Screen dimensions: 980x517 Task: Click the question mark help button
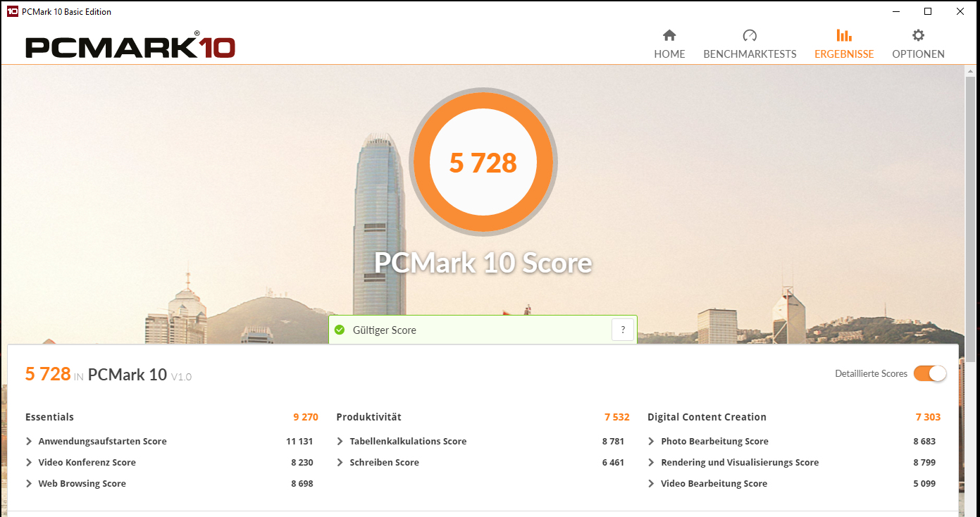623,330
